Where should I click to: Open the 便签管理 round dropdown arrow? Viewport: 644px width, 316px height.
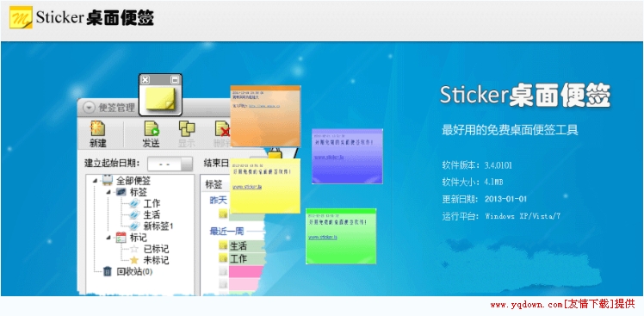coord(90,108)
